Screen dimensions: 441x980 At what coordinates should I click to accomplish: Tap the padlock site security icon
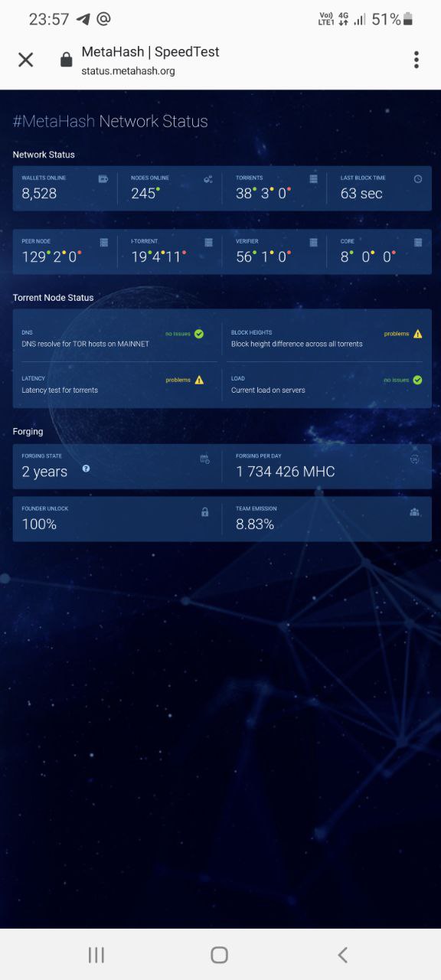tap(67, 60)
